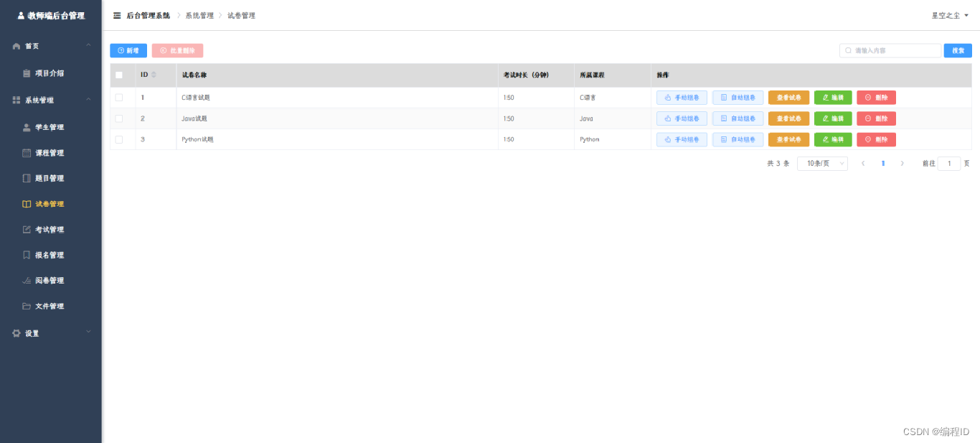Screen dimensions: 980x443
Task: Click 自动组卷 for C语言试题
Action: (x=738, y=98)
